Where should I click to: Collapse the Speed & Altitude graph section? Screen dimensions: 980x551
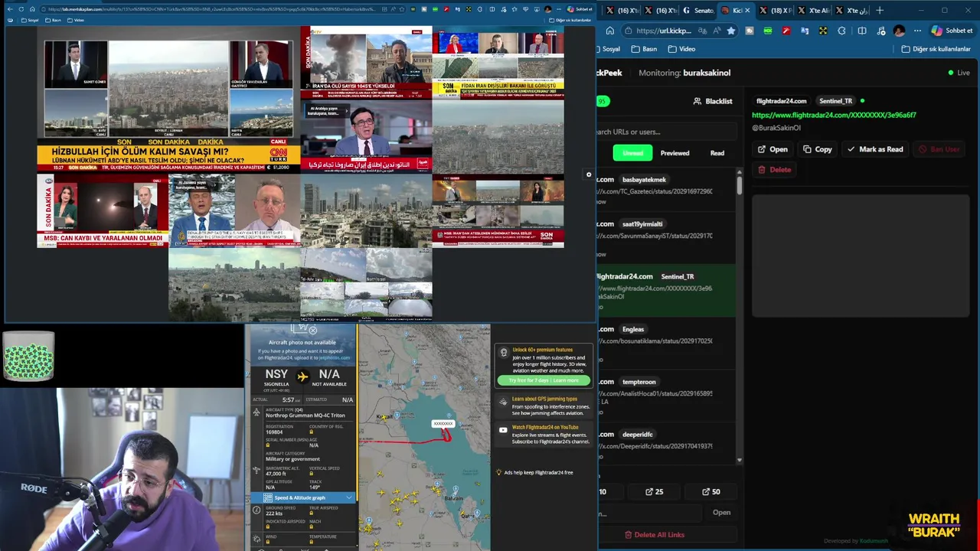[x=349, y=497]
